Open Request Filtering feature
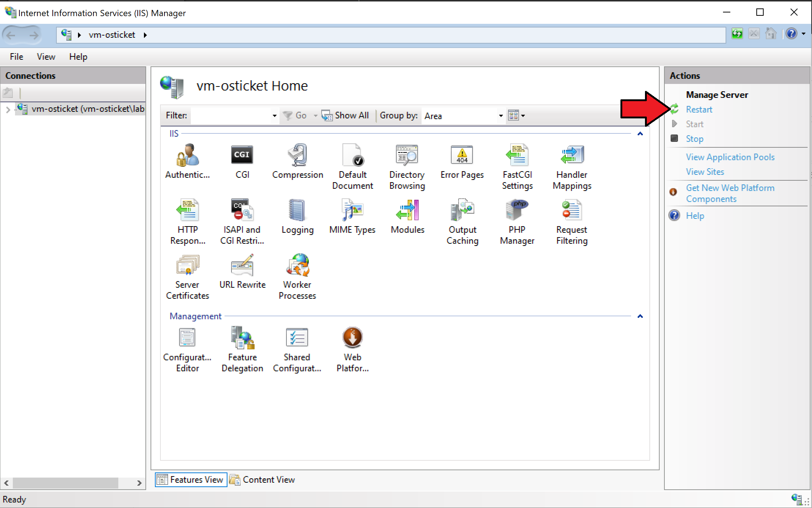Screen dimensions: 812x508 [572, 221]
